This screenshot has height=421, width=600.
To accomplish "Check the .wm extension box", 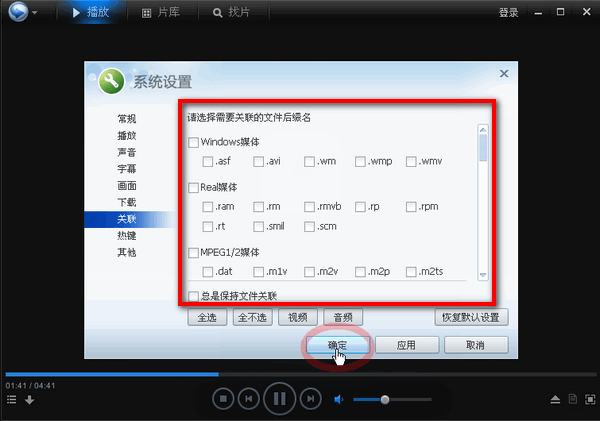I will pos(309,162).
